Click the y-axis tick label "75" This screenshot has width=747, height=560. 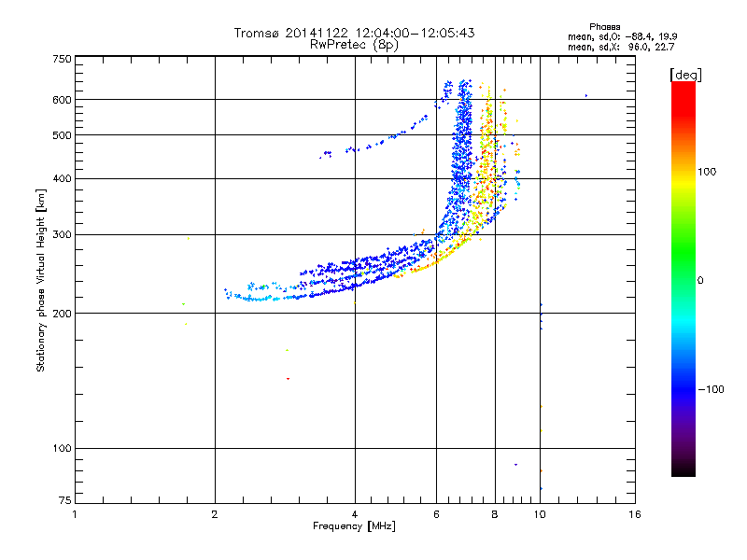point(65,500)
